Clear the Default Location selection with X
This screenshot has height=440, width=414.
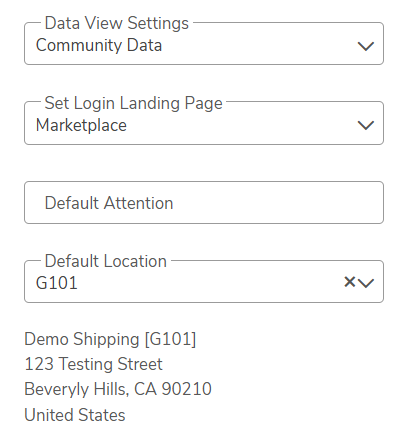click(349, 282)
